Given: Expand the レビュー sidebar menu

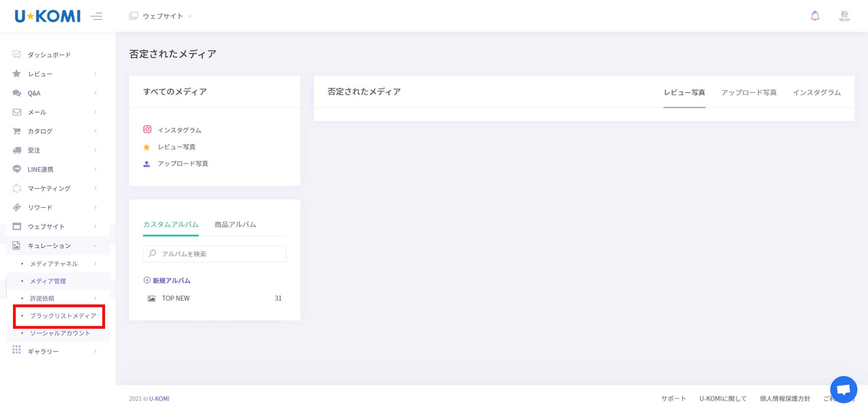Looking at the screenshot, I should coord(54,74).
